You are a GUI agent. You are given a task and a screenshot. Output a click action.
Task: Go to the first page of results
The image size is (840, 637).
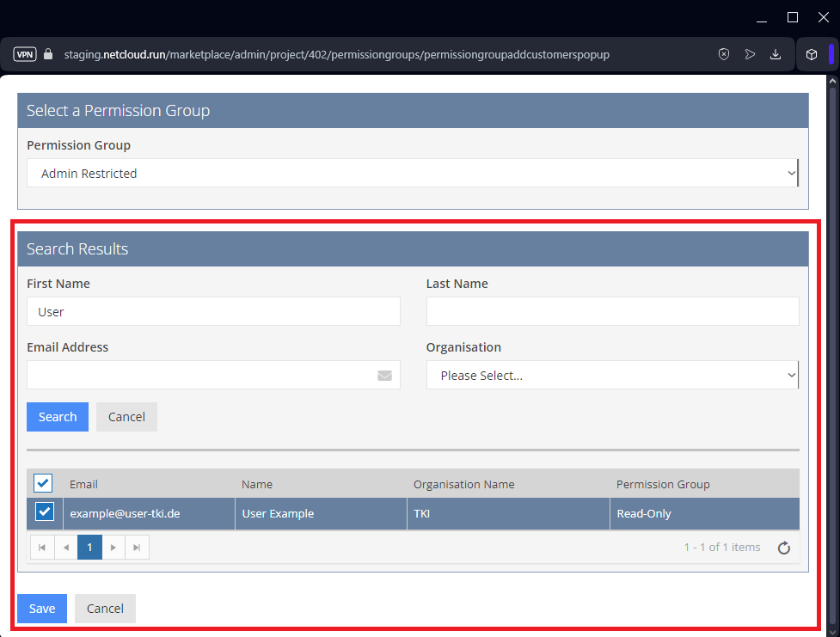pos(42,548)
